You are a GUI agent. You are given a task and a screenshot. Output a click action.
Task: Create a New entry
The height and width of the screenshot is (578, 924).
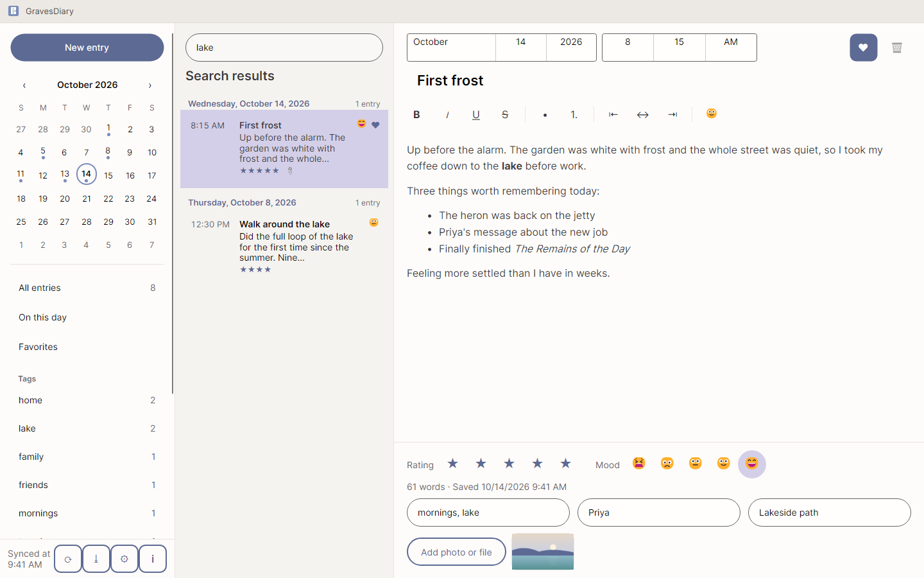coord(87,48)
